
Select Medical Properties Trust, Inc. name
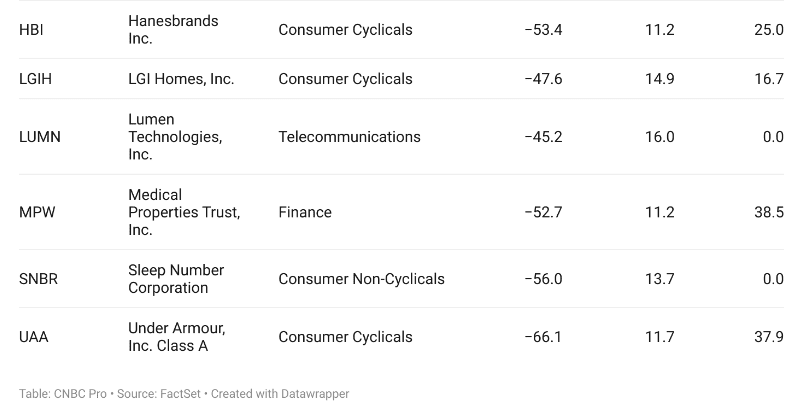click(184, 212)
